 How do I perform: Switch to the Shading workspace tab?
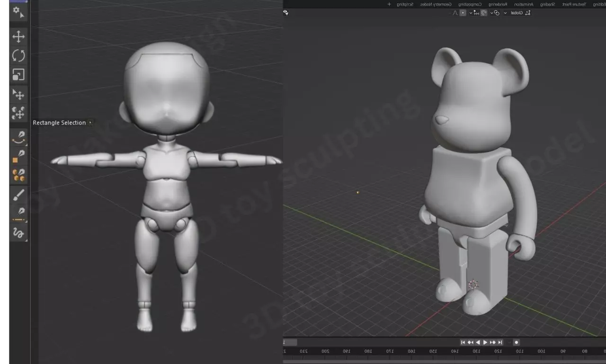(x=547, y=4)
